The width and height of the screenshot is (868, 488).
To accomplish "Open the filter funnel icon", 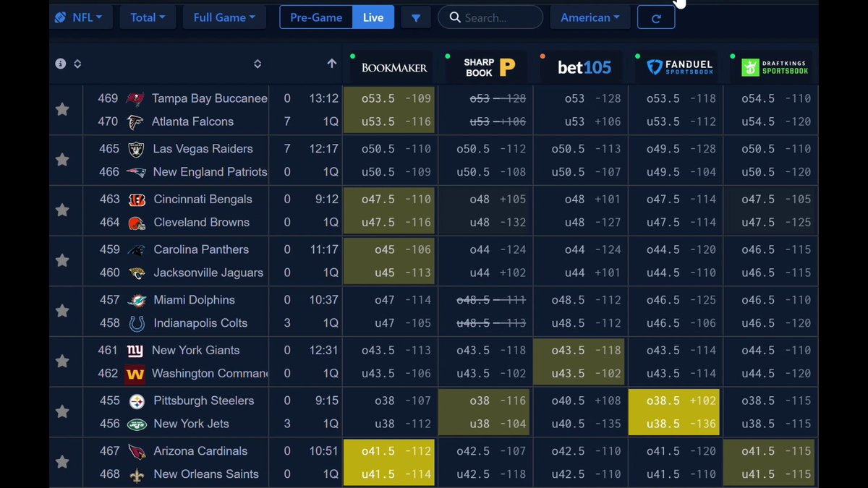I will click(x=416, y=18).
